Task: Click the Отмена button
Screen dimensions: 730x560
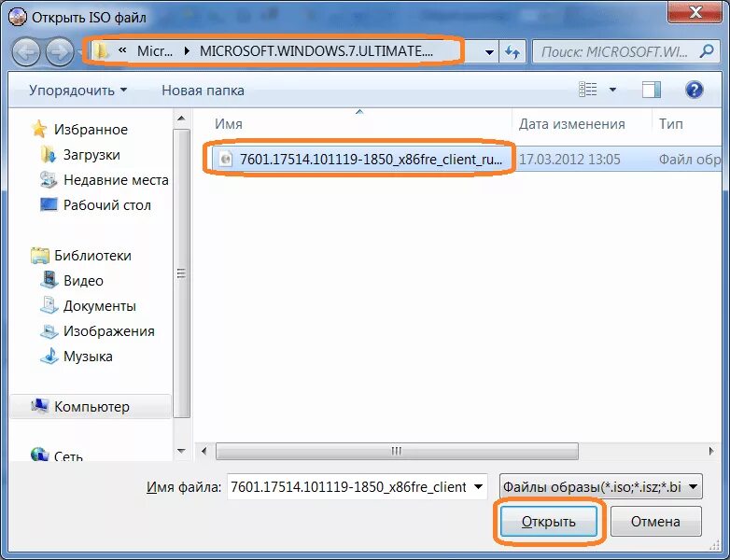Action: pyautogui.click(x=655, y=522)
